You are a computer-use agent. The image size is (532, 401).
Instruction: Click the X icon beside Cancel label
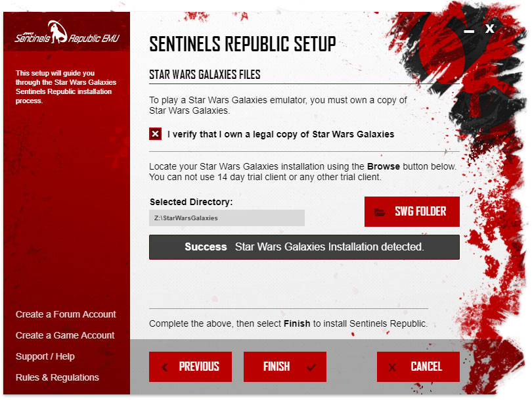point(392,367)
